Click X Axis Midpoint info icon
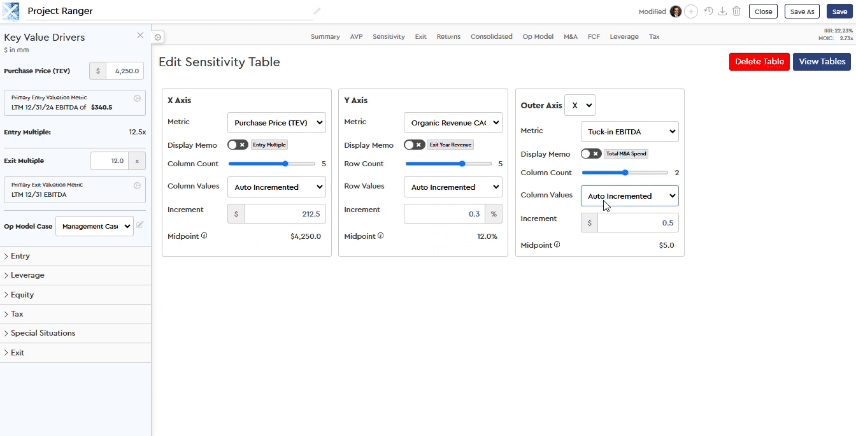Image resolution: width=856 pixels, height=436 pixels. click(204, 237)
